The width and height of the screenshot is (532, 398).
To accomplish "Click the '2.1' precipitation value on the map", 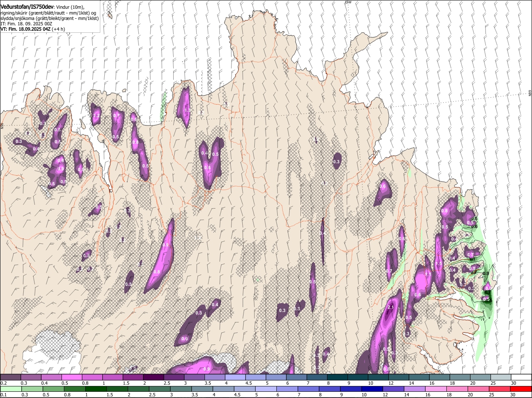I will pyautogui.click(x=390, y=307).
